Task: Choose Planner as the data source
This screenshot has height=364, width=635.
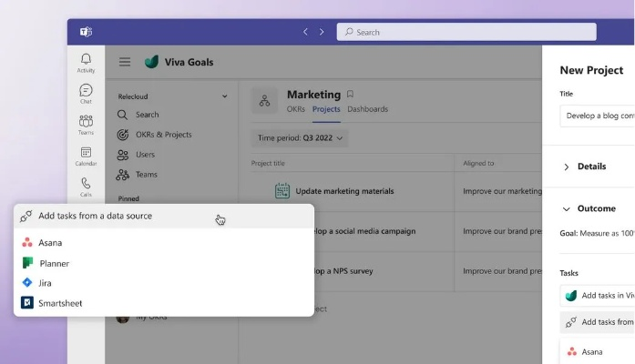Action: tap(54, 263)
